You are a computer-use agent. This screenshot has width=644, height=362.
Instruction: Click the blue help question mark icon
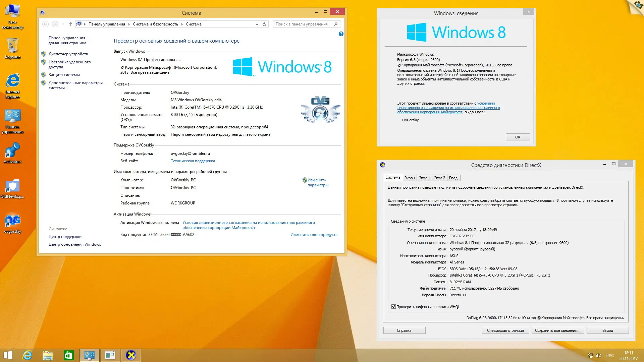[341, 34]
